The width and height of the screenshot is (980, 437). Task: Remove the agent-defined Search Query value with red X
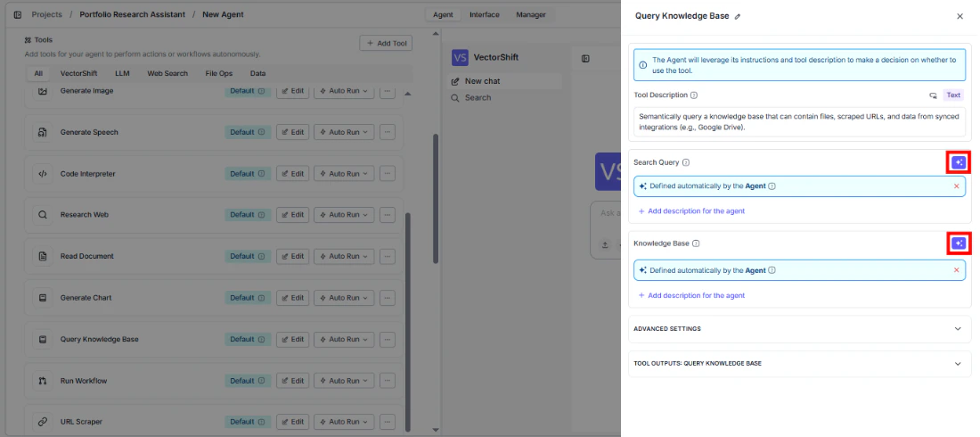(956, 186)
